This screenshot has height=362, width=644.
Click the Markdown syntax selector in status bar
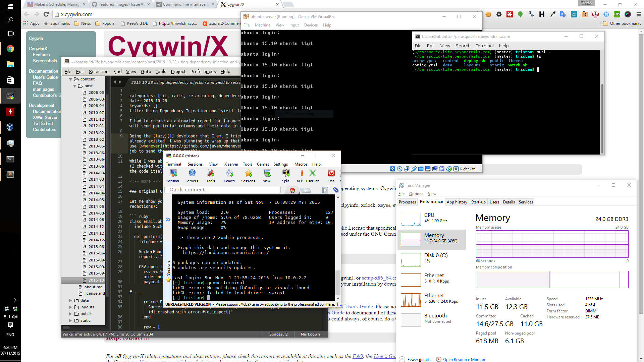pyautogui.click(x=310, y=334)
